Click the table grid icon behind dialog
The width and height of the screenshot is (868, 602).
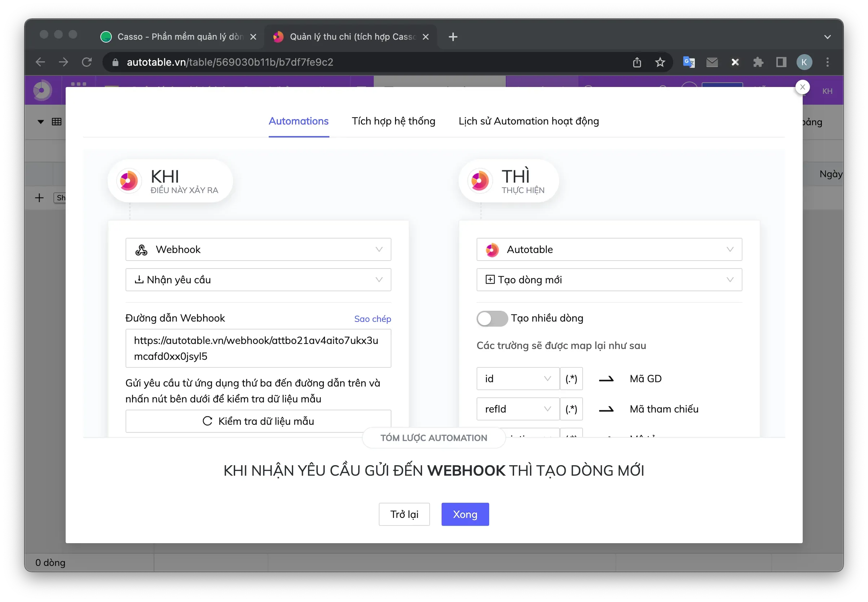pos(57,122)
